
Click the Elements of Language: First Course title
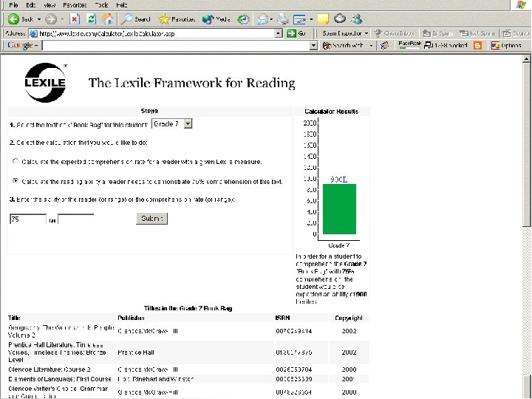(60, 378)
